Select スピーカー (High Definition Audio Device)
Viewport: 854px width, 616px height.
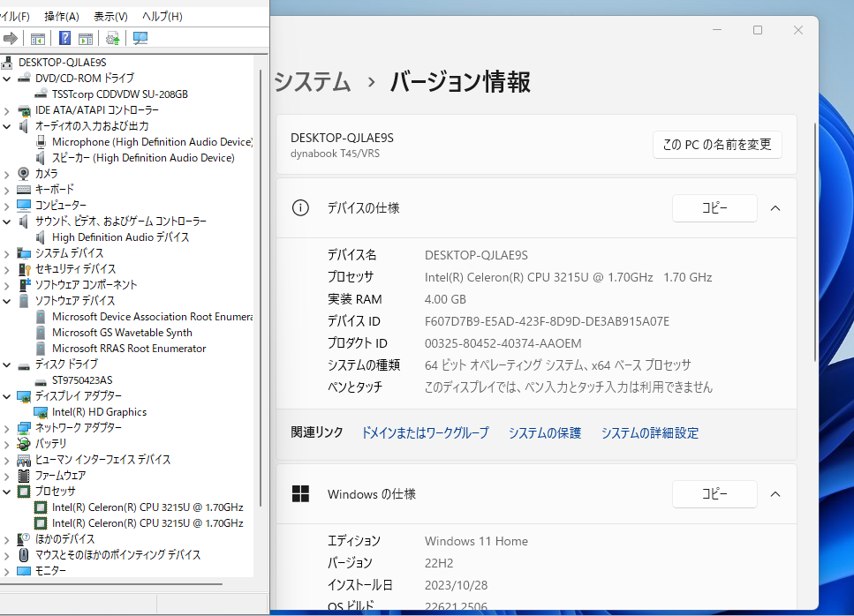coord(143,158)
